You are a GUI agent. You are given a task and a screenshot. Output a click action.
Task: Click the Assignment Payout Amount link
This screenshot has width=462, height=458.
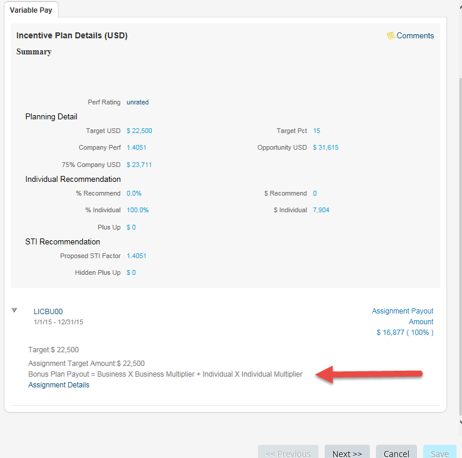(403, 316)
